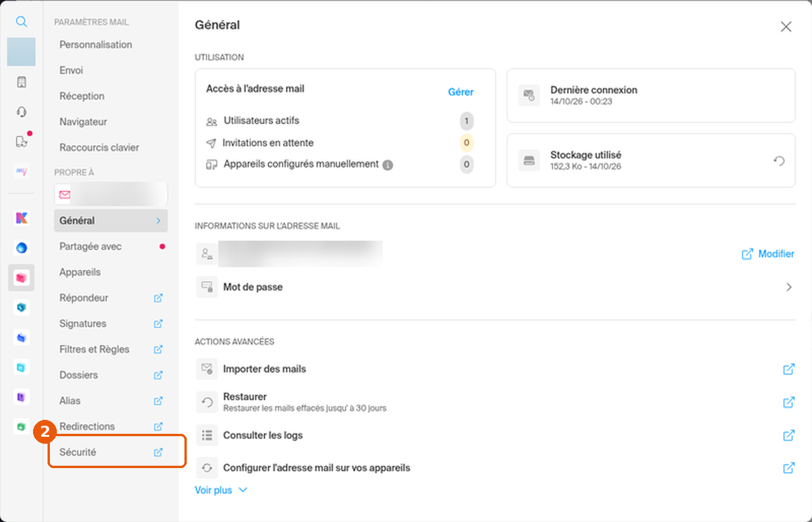Click external link icon next to Alias
812x522 pixels.
(158, 401)
